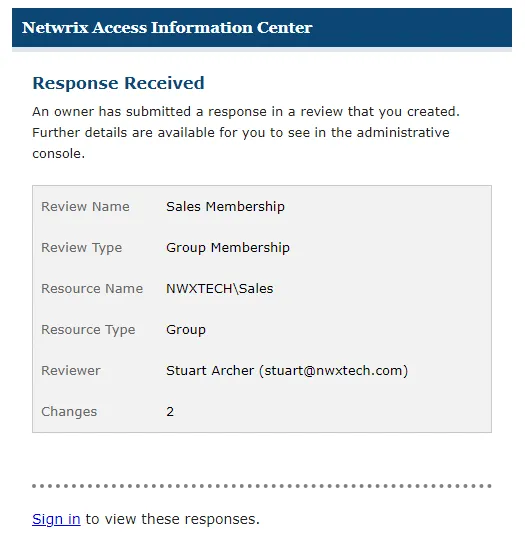This screenshot has width=525, height=557.
Task: Click the Changes count value 2
Action: (170, 412)
